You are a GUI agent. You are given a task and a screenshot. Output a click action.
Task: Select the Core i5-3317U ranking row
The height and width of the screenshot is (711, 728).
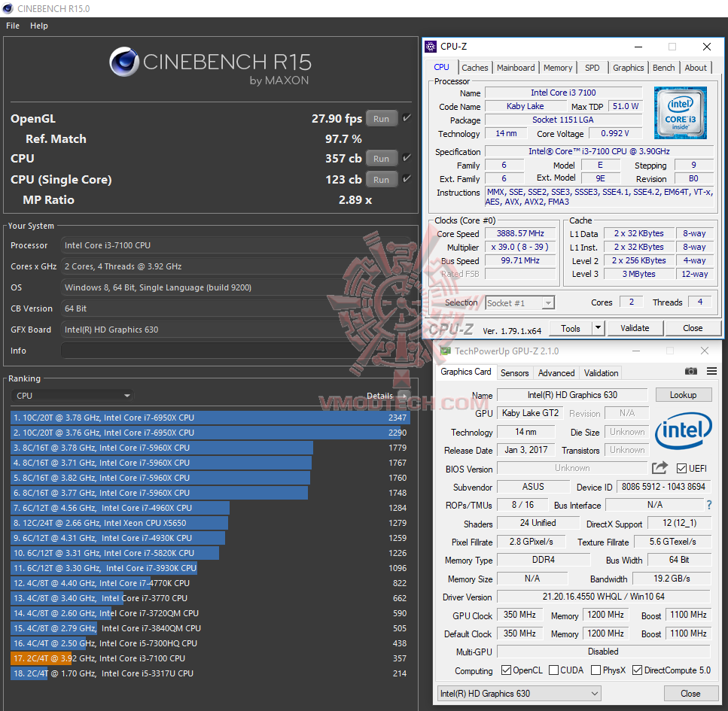point(210,673)
